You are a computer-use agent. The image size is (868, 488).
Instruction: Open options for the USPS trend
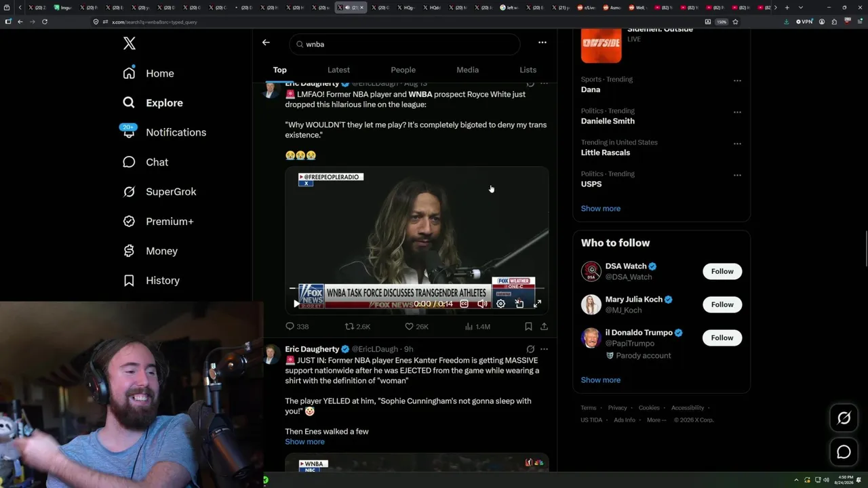(x=737, y=175)
